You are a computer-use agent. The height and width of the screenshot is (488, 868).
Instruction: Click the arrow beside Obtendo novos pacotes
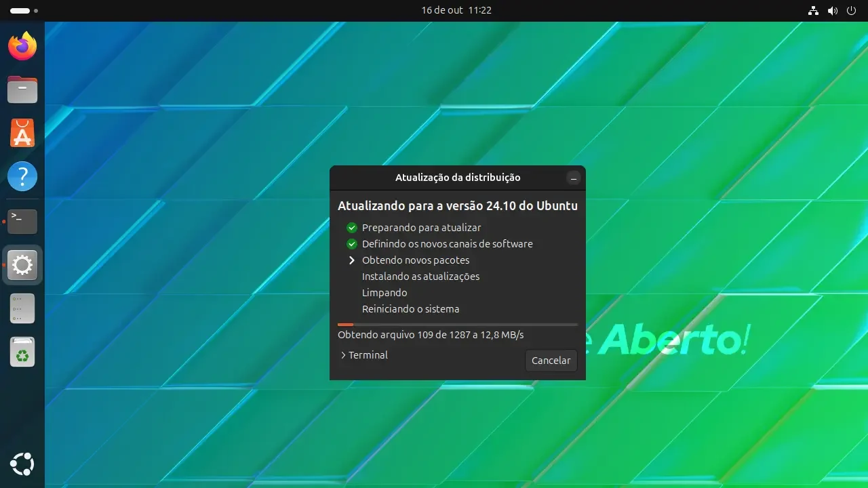[351, 260]
